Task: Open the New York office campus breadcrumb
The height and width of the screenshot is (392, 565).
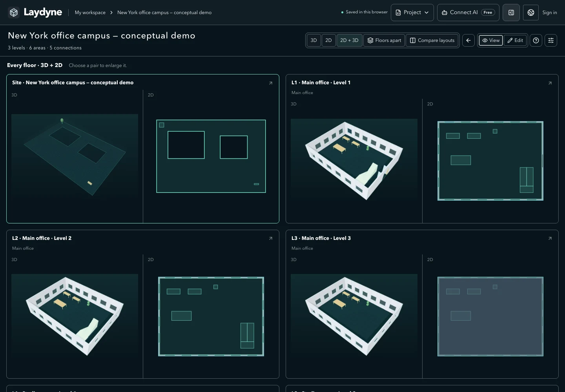Action: point(164,13)
